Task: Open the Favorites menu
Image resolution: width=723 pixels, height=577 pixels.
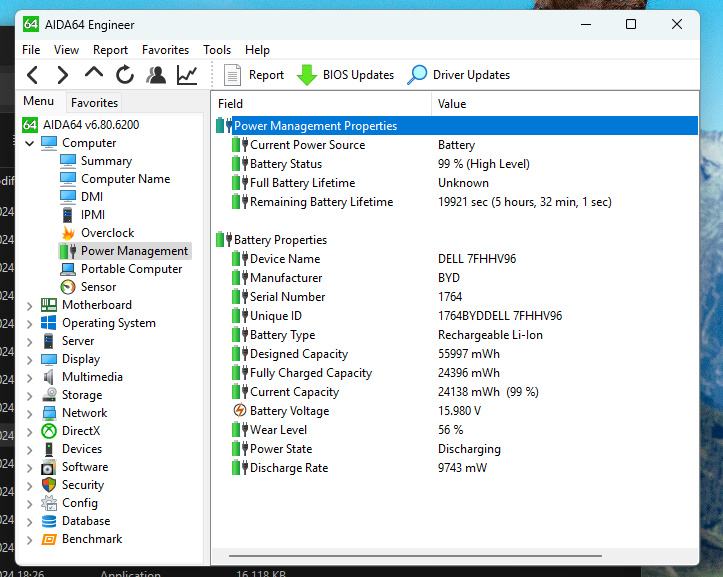Action: (165, 50)
